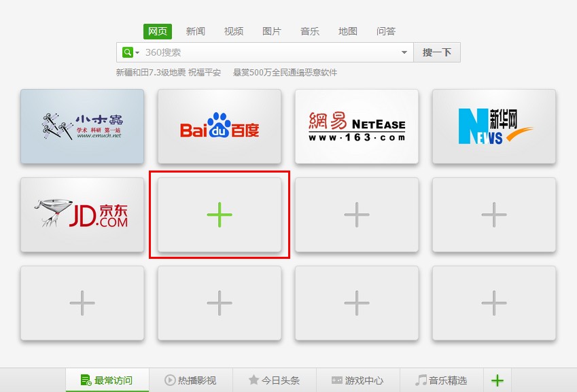The height and width of the screenshot is (392, 577).
Task: Open the 新疆和田7.3级地震 祝福平安 headline
Action: [x=169, y=73]
